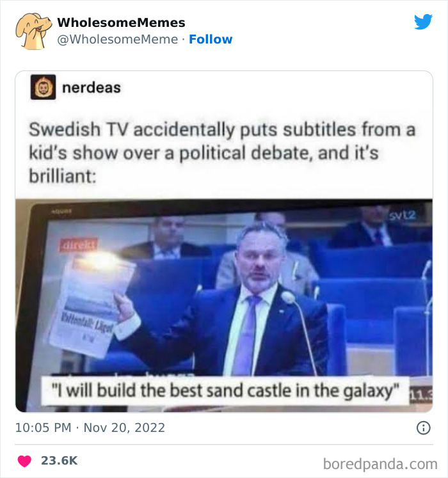Follow the WholesomeMemes account
The height and width of the screenshot is (478, 448).
pos(211,39)
